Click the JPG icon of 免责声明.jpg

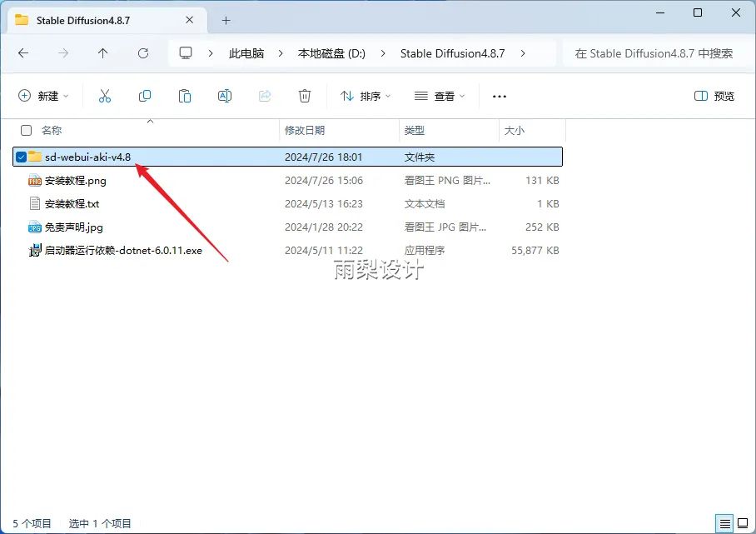(35, 227)
